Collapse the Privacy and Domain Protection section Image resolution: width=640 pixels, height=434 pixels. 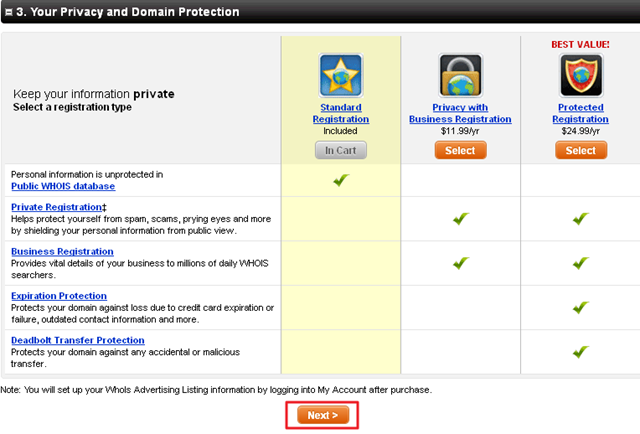(x=9, y=12)
